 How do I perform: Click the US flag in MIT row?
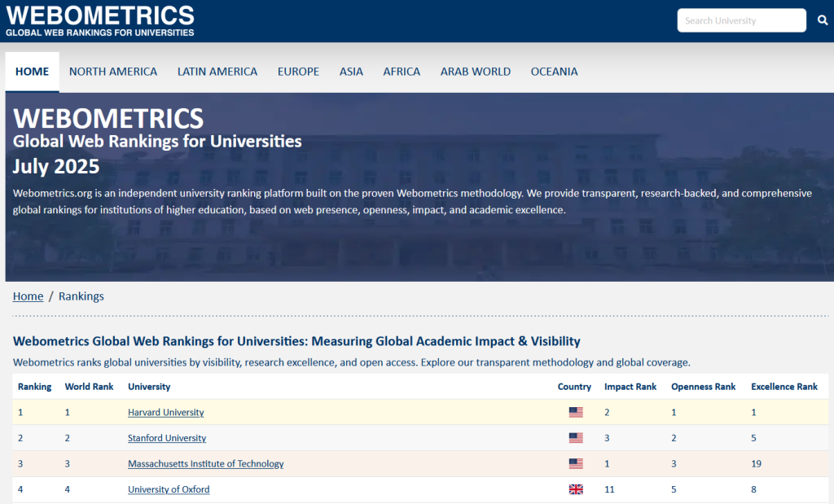[576, 464]
